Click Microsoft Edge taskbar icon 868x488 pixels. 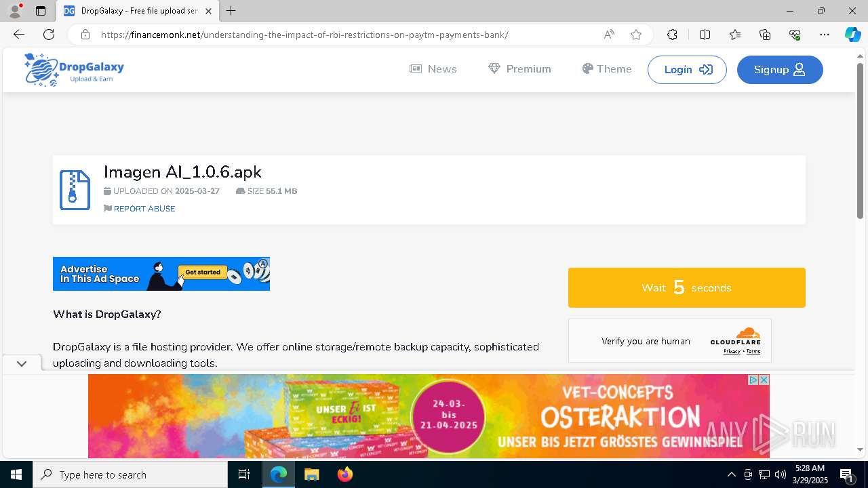click(279, 474)
